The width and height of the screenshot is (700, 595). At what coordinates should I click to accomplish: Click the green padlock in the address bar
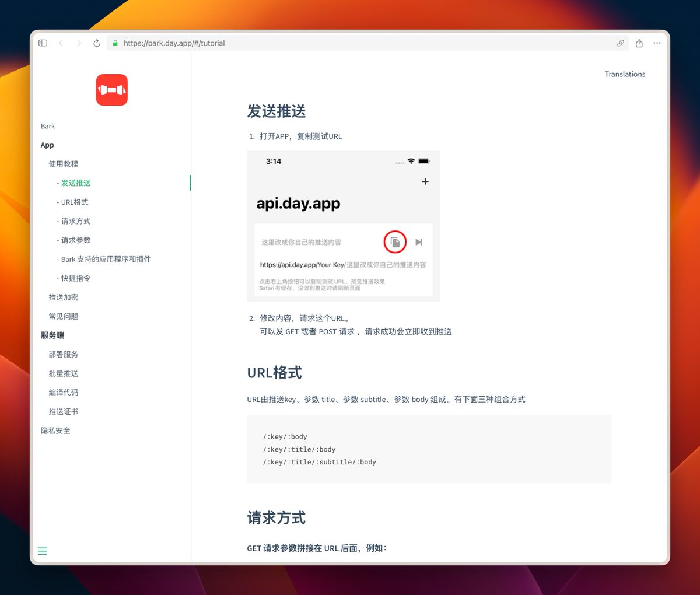pyautogui.click(x=114, y=43)
